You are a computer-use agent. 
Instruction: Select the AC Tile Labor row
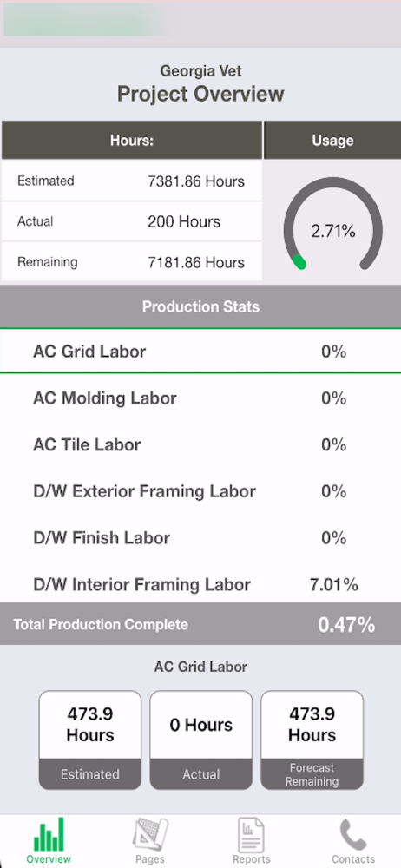click(x=200, y=444)
